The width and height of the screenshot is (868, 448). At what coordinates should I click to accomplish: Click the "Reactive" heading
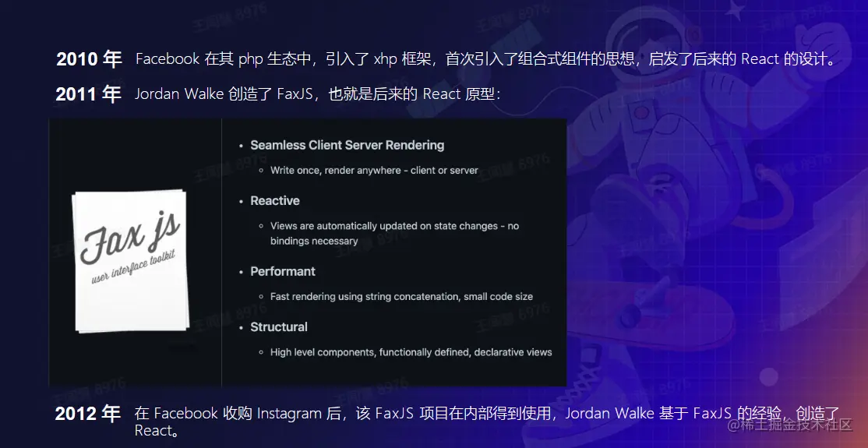(x=274, y=201)
